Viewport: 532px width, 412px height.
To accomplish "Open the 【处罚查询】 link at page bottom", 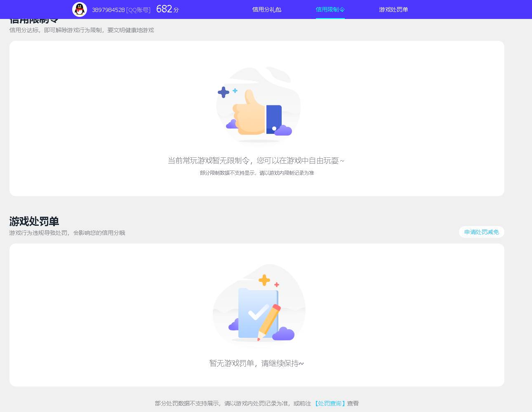I will point(330,403).
